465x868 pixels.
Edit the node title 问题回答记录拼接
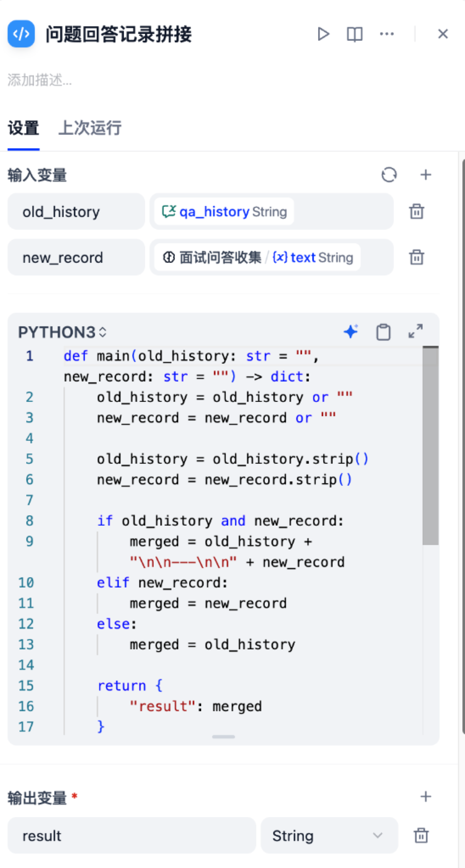pyautogui.click(x=119, y=34)
